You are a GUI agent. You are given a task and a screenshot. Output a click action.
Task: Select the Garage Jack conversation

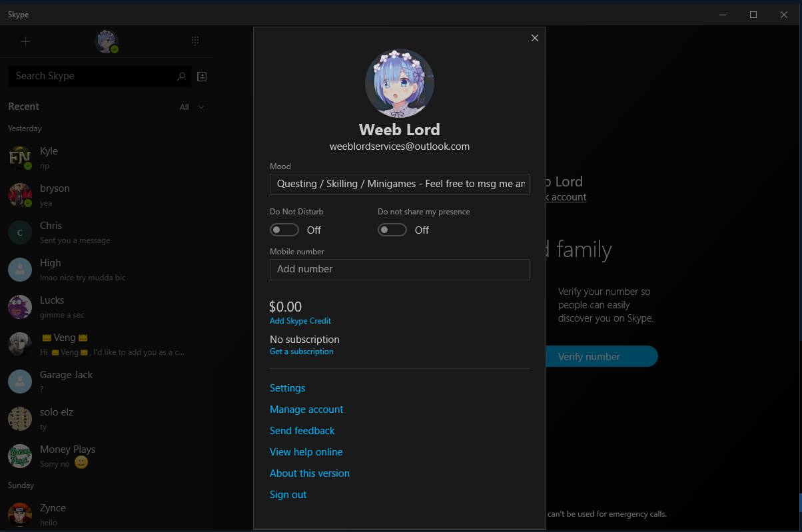107,382
